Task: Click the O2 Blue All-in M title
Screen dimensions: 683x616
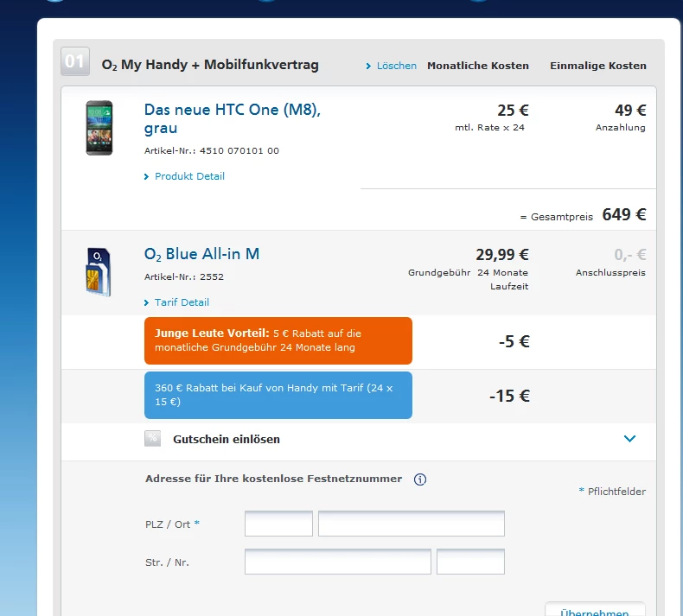Action: coord(201,254)
